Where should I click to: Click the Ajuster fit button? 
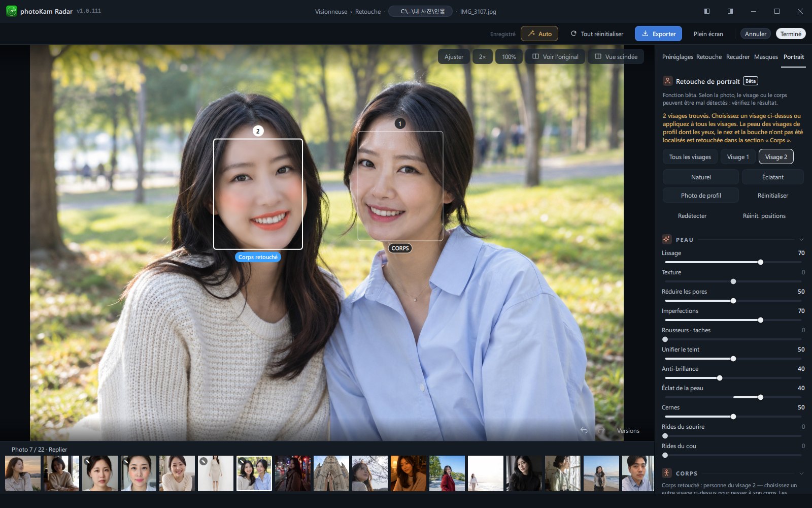point(454,56)
